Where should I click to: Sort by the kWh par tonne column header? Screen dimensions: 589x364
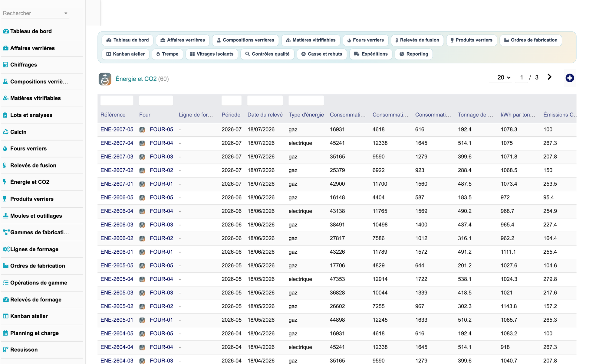(x=518, y=115)
